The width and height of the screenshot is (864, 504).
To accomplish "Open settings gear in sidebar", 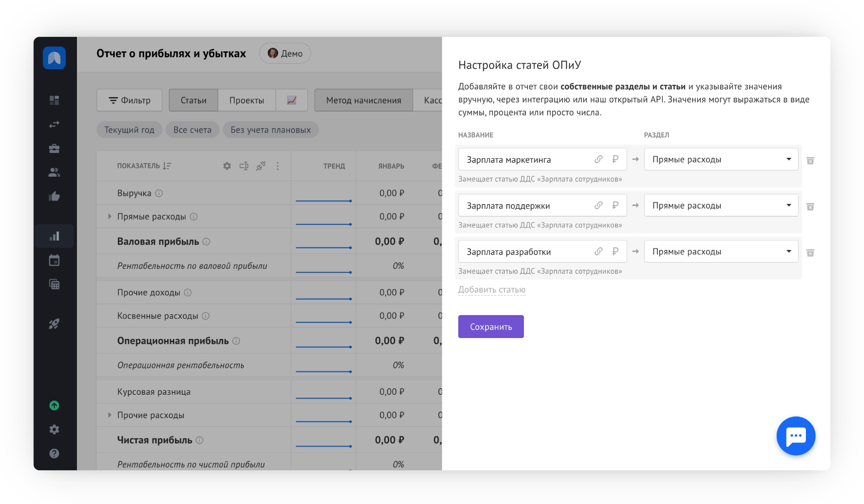I will [54, 429].
